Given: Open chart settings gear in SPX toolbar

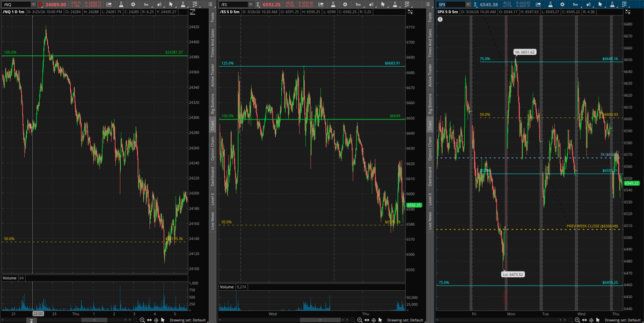Looking at the screenshot, I should tap(562, 4).
